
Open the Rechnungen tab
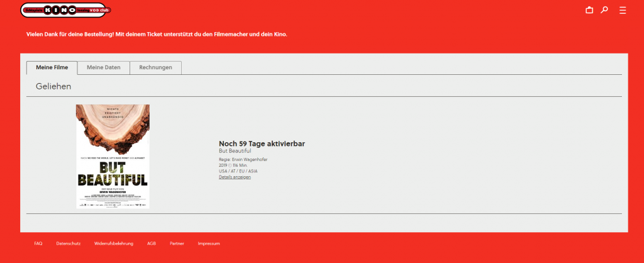pyautogui.click(x=156, y=68)
